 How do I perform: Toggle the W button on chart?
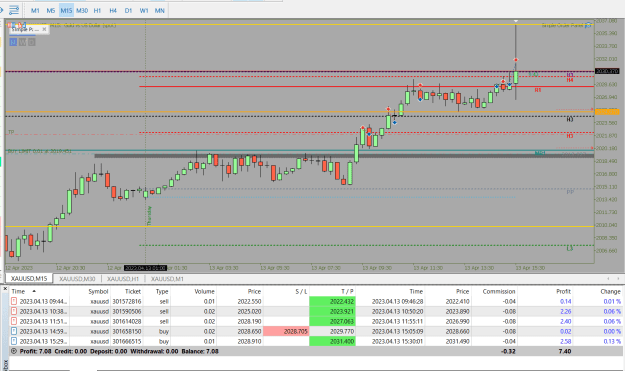(22, 42)
